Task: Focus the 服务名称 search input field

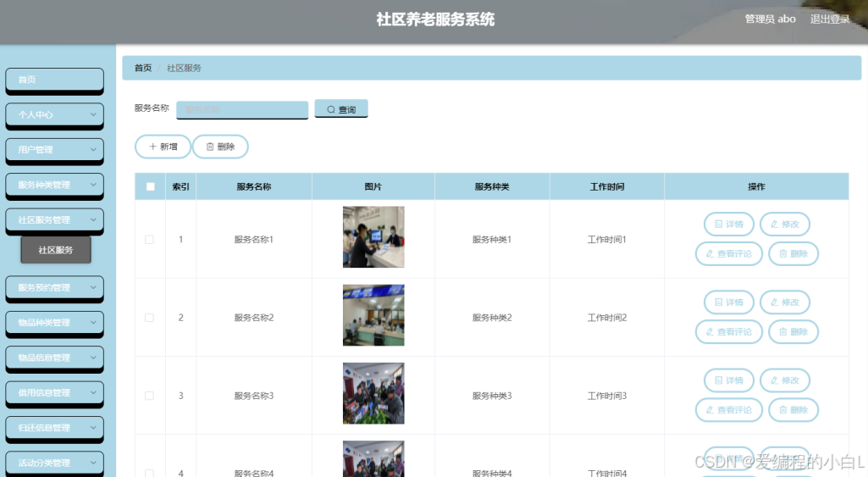Action: coord(242,109)
